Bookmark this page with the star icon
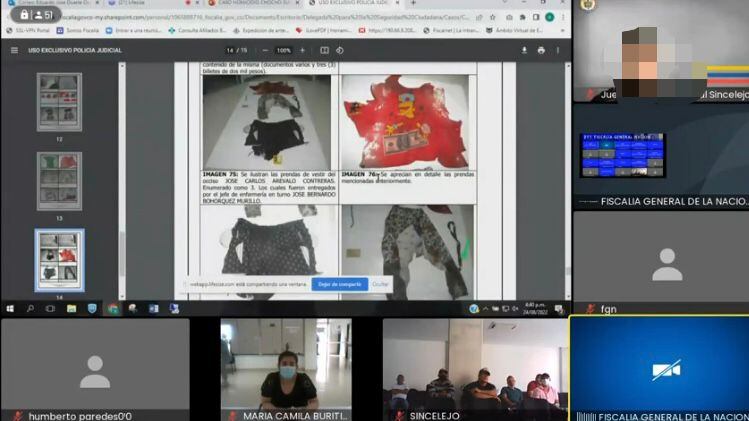The width and height of the screenshot is (749, 421). [492, 17]
